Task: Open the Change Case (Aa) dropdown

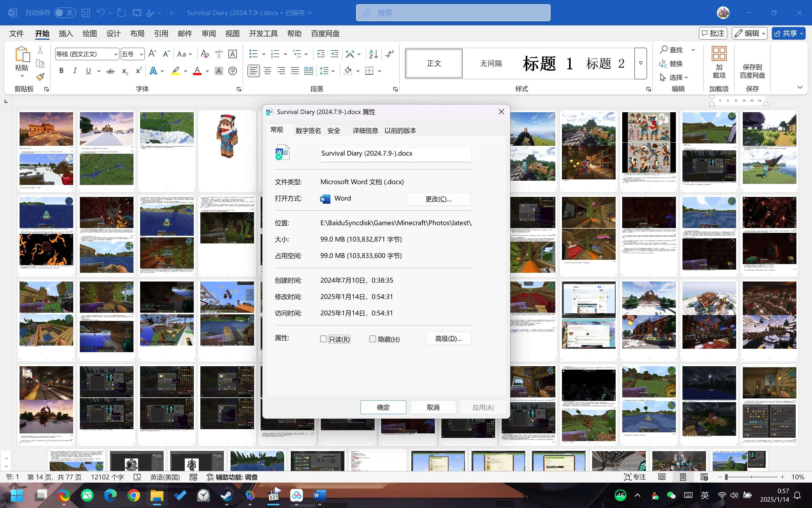Action: (x=184, y=54)
